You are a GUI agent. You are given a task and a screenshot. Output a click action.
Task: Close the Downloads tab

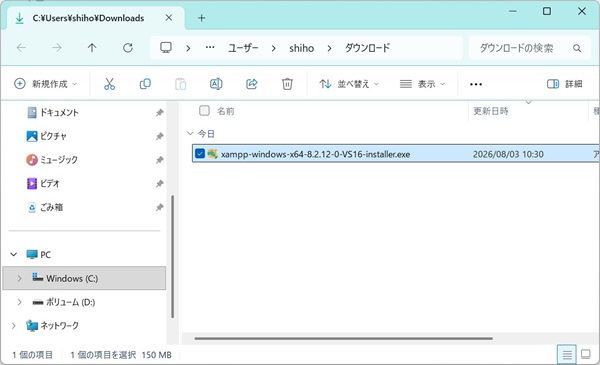tap(169, 18)
